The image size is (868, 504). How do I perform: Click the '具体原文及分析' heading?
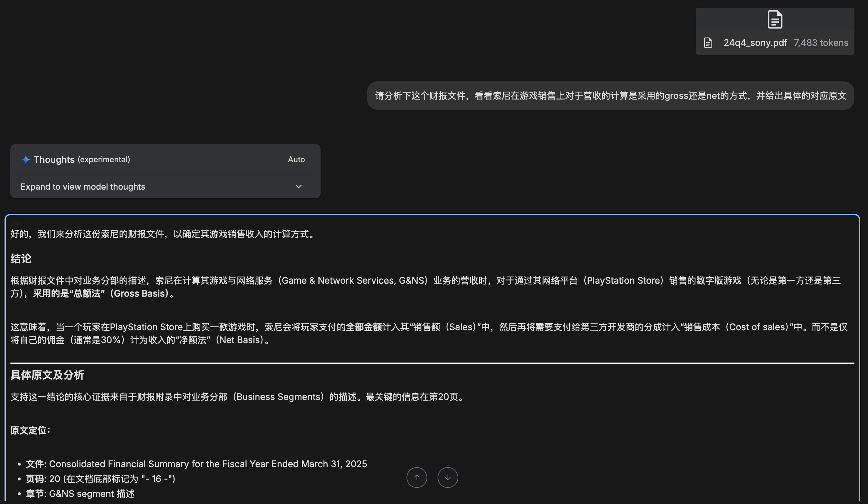click(x=47, y=375)
